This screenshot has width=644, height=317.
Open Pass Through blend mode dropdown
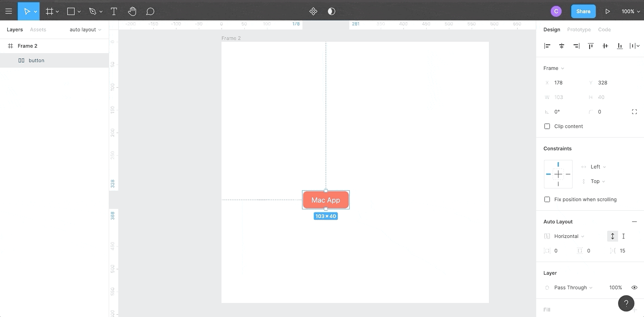point(573,287)
